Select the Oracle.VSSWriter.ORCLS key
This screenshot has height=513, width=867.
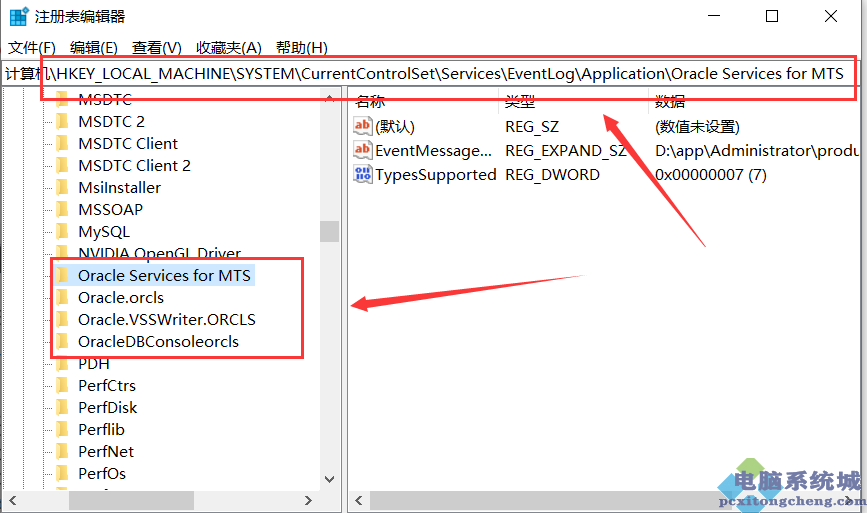tap(166, 320)
